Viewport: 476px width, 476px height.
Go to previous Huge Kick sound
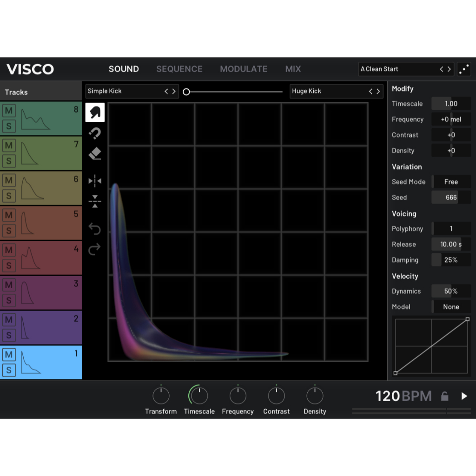(x=370, y=92)
